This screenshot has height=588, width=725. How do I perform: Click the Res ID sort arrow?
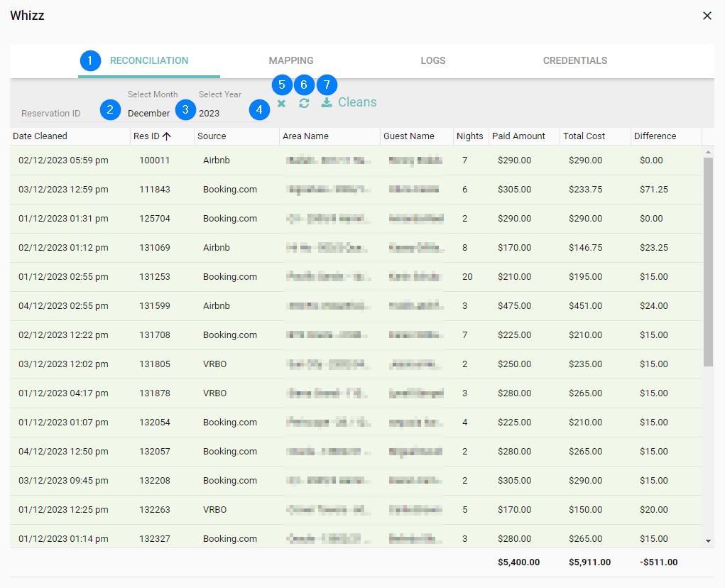[x=167, y=136]
